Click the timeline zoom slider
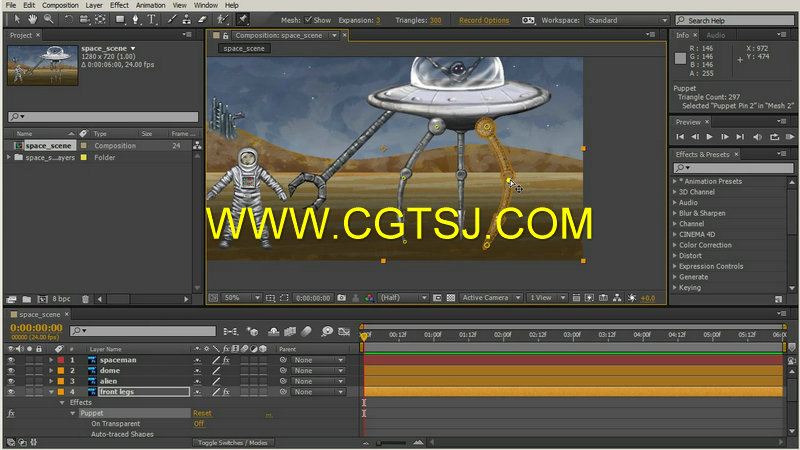The height and width of the screenshot is (450, 800). pyautogui.click(x=392, y=443)
